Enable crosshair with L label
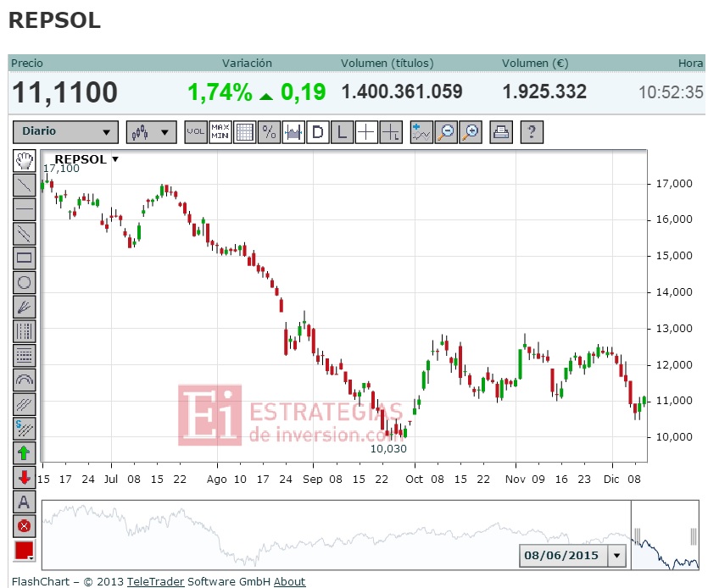 click(391, 132)
